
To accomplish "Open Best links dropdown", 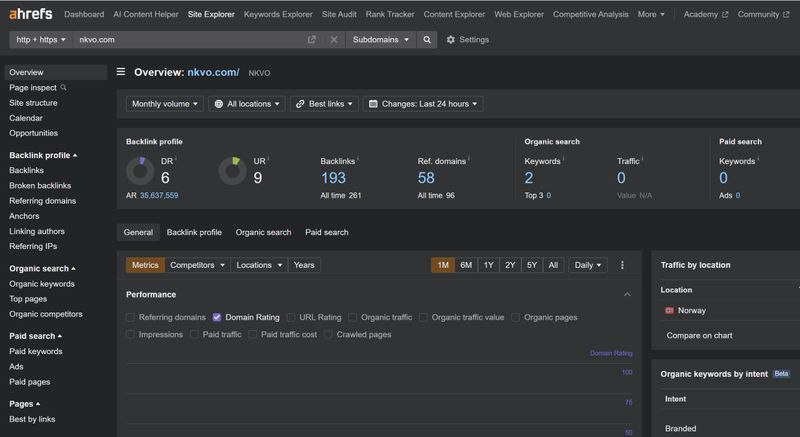I will [x=324, y=104].
